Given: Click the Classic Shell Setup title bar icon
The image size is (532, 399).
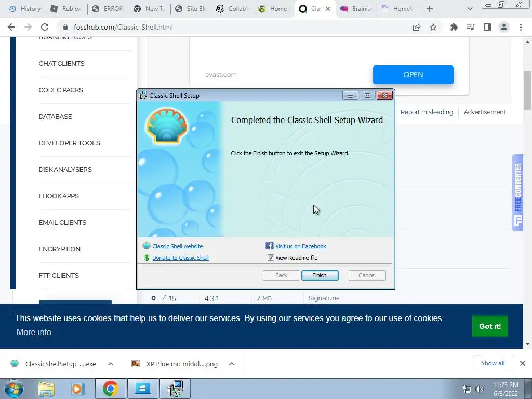Looking at the screenshot, I should pyautogui.click(x=143, y=96).
